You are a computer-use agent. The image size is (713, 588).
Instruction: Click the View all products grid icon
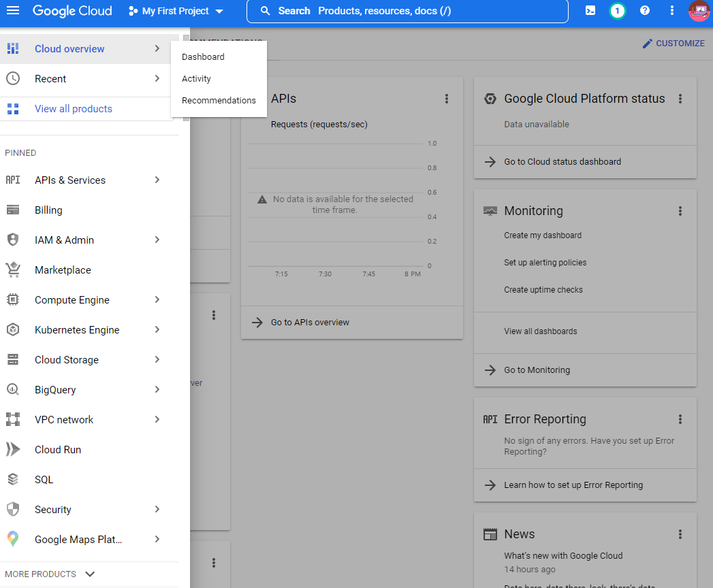click(13, 109)
